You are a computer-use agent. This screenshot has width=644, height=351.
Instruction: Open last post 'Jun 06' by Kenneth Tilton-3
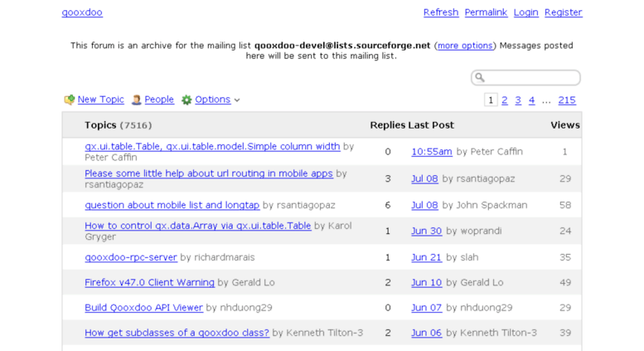(x=426, y=333)
